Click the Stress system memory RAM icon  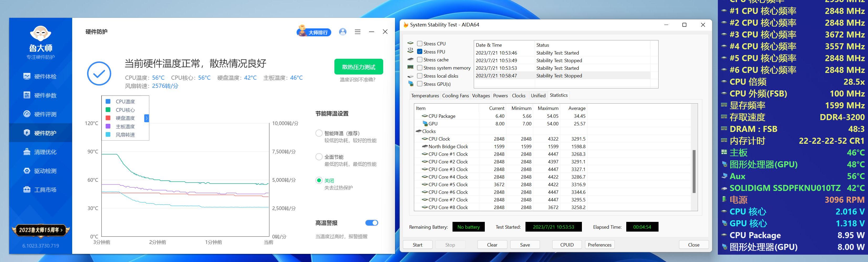(410, 67)
